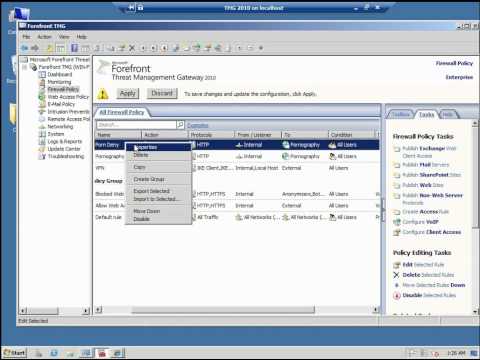Click the Edit Selected Rule task icon
The image size is (480, 360).
397,265
